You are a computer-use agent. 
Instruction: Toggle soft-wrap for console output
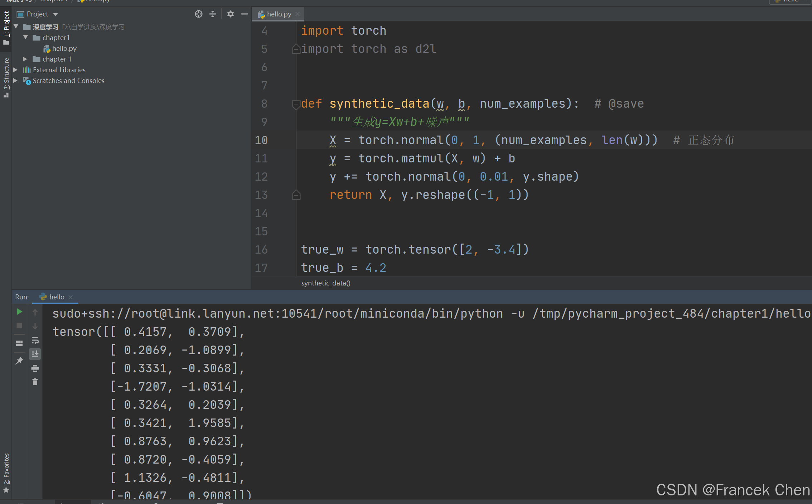pos(35,340)
